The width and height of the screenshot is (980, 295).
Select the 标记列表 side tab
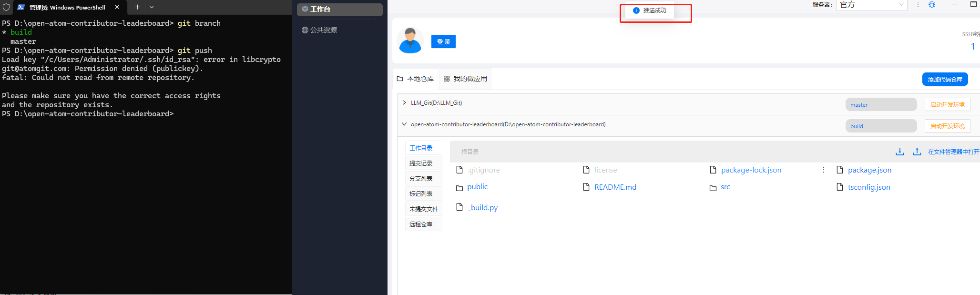pyautogui.click(x=423, y=194)
